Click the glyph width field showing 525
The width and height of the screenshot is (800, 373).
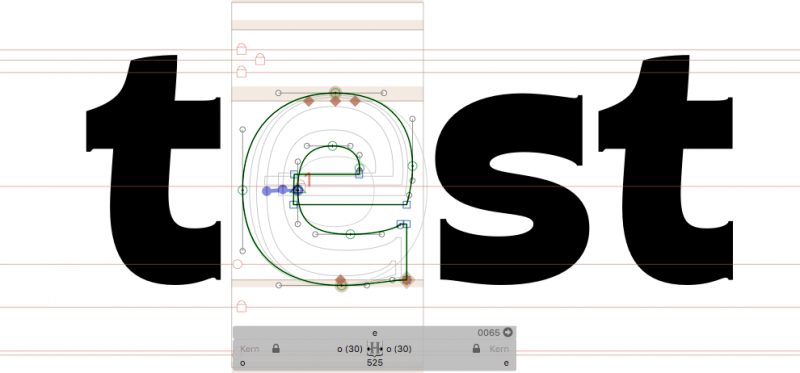coord(374,363)
